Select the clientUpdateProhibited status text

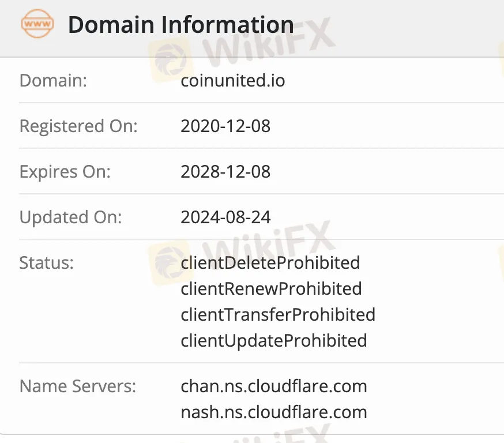(x=274, y=341)
